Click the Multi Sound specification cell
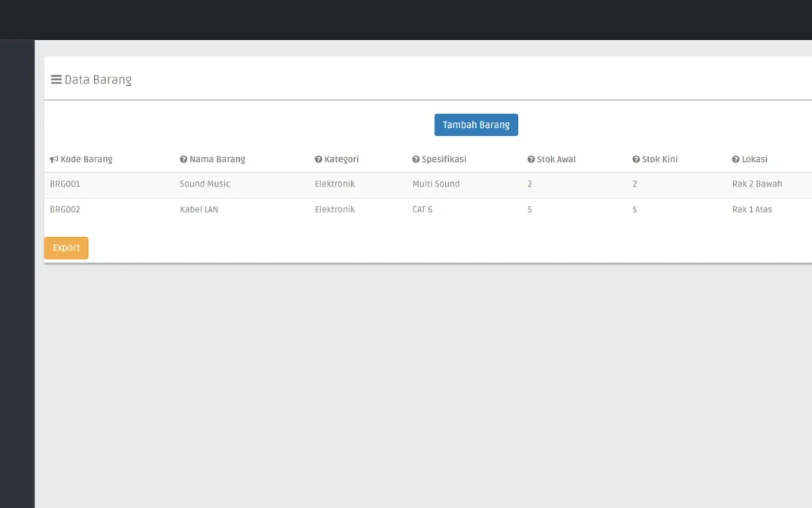Image resolution: width=812 pixels, height=508 pixels. pos(435,184)
